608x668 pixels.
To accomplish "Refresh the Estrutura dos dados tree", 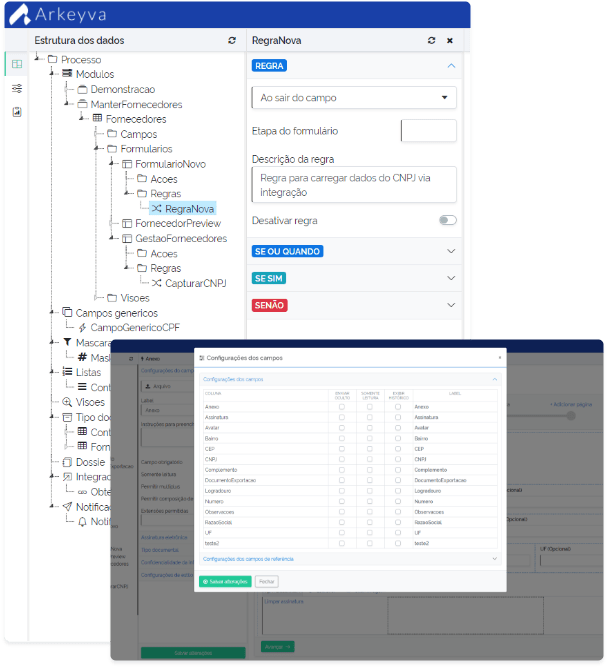I will pos(232,40).
